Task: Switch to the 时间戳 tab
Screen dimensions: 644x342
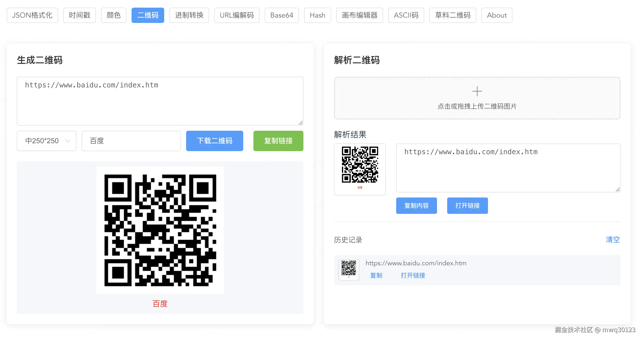Action: click(x=80, y=15)
